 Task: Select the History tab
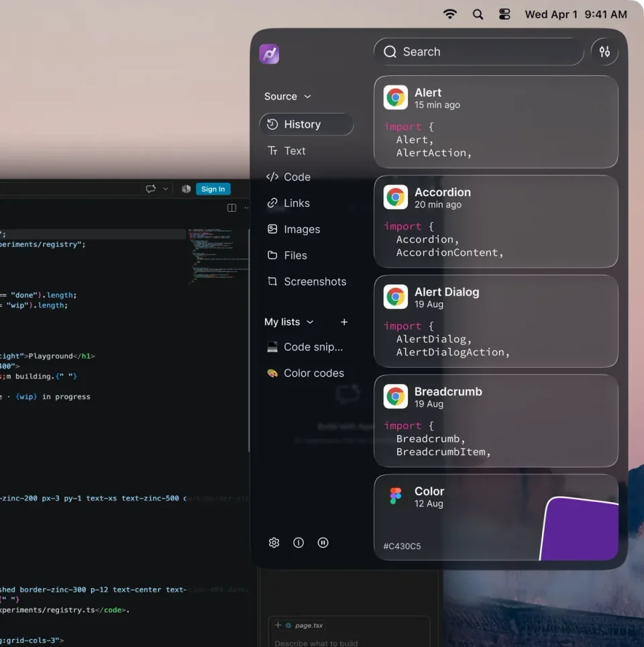tap(307, 124)
